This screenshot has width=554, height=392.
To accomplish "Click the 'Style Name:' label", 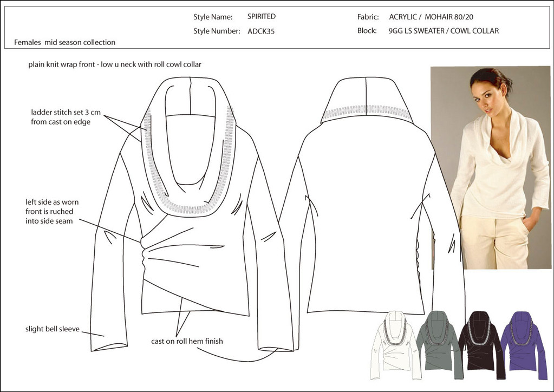I will coord(213,17).
